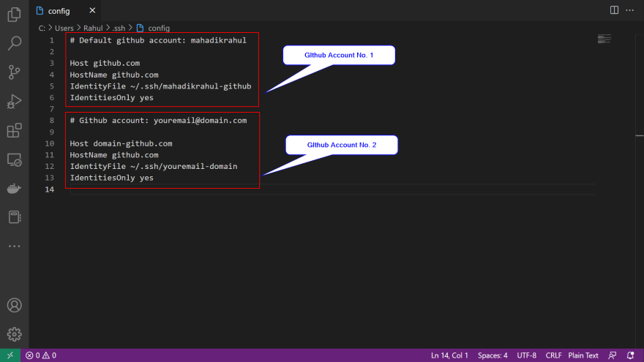Click the vertical scrollbar marker
Image resolution: width=644 pixels, height=362 pixels.
point(640,135)
